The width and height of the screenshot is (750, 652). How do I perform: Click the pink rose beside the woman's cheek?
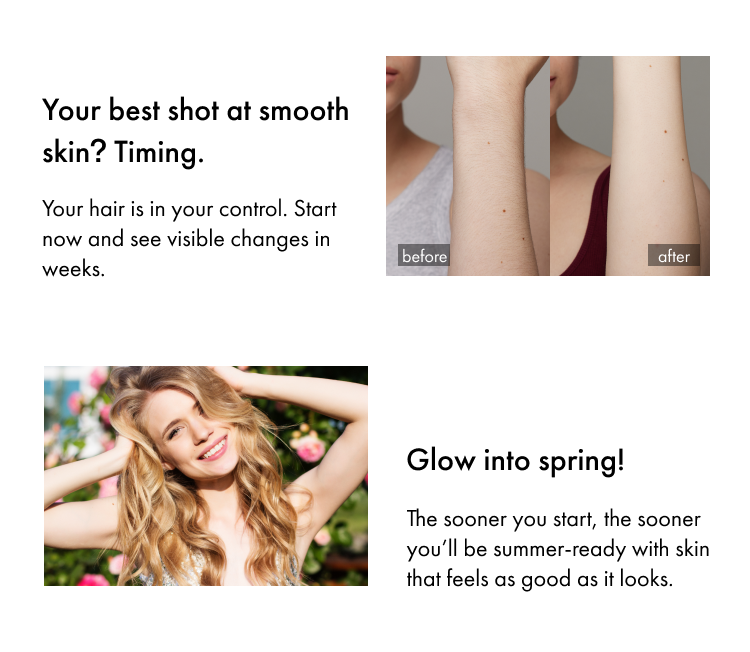(x=309, y=446)
